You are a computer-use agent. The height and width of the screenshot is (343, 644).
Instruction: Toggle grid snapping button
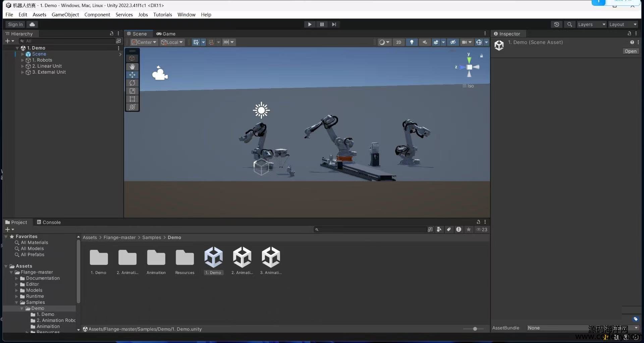[x=211, y=42]
